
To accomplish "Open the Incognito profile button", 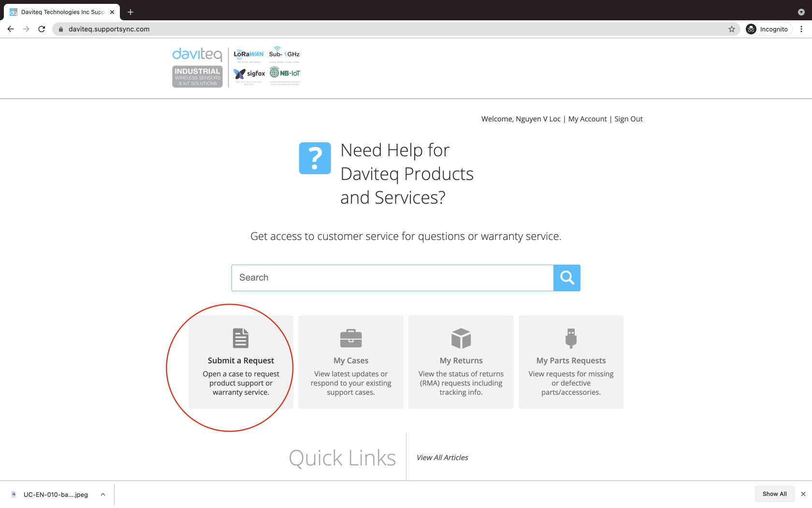I will coord(768,29).
